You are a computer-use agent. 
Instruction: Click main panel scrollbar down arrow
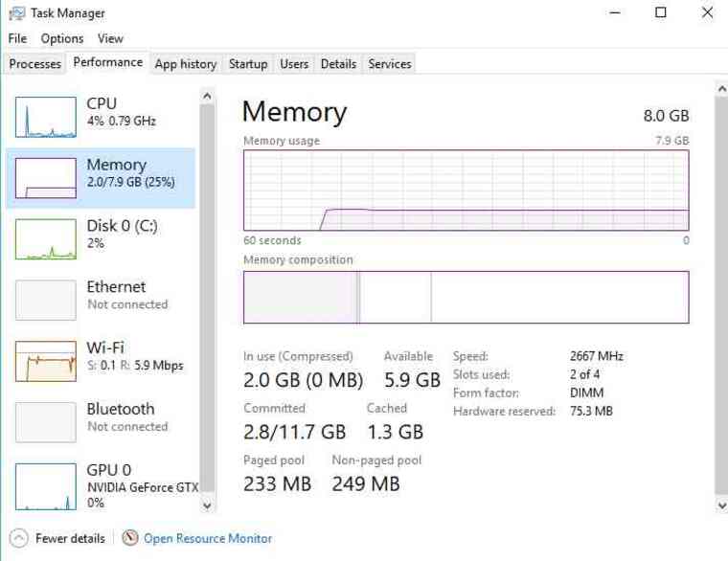click(722, 505)
